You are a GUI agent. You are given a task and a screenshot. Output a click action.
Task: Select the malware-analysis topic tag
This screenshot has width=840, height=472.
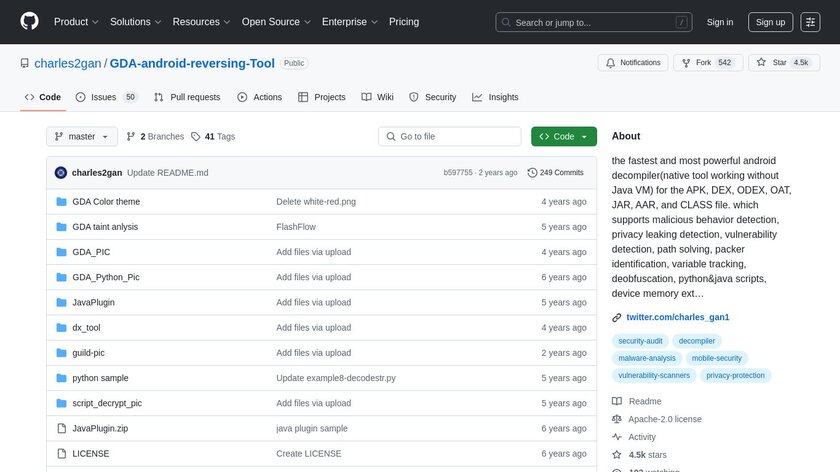tap(648, 358)
